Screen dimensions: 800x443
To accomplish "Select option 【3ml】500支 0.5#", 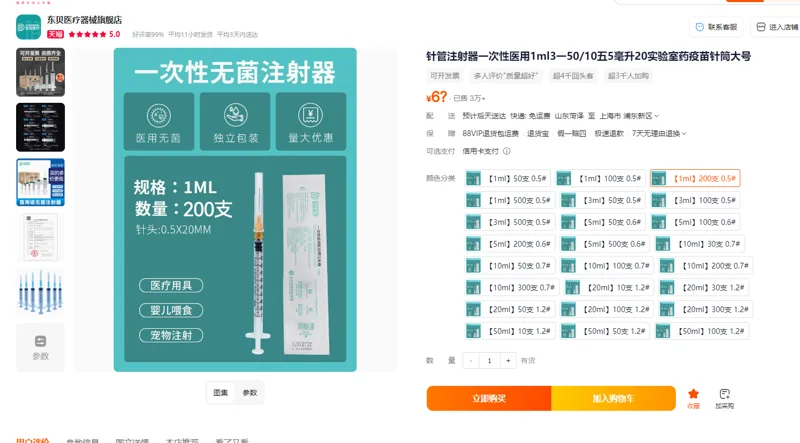I will click(x=510, y=222).
